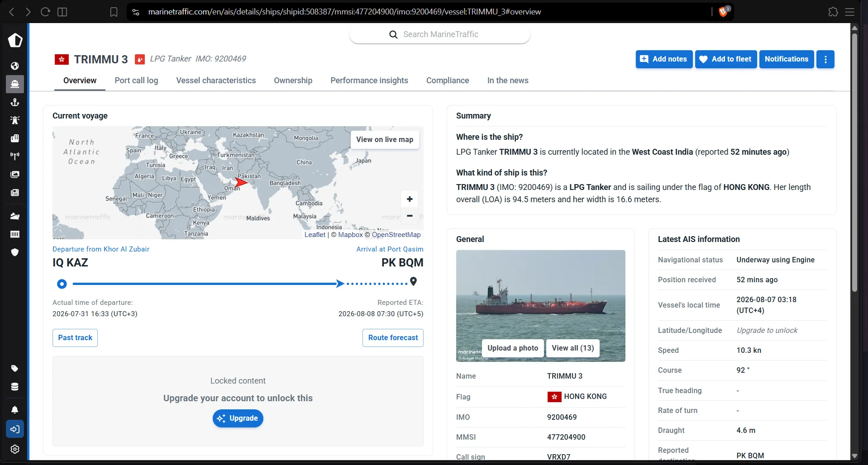Open the companies building sidebar icon
This screenshot has width=868, height=465.
(x=15, y=138)
